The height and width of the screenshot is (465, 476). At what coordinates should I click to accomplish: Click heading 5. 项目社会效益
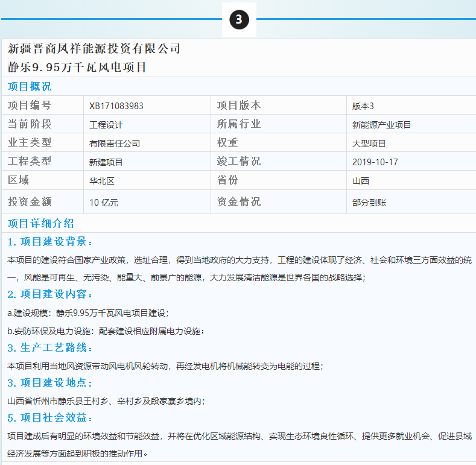click(49, 417)
